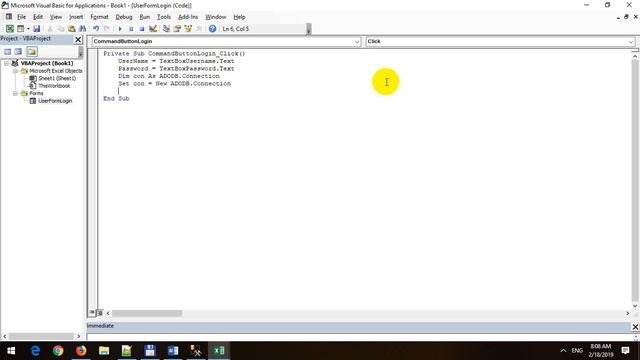Collapse the VBAProject (Book1) tree node
The height and width of the screenshot is (360, 640).
(x=7, y=63)
